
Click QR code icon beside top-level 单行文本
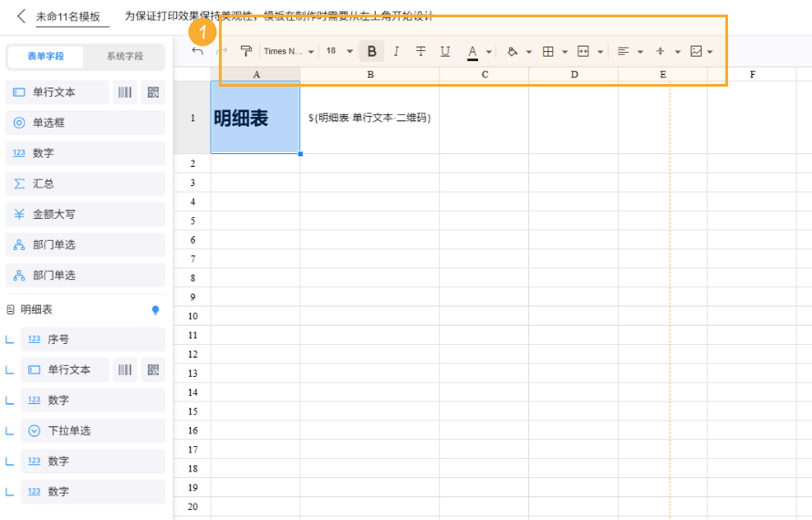coord(152,92)
